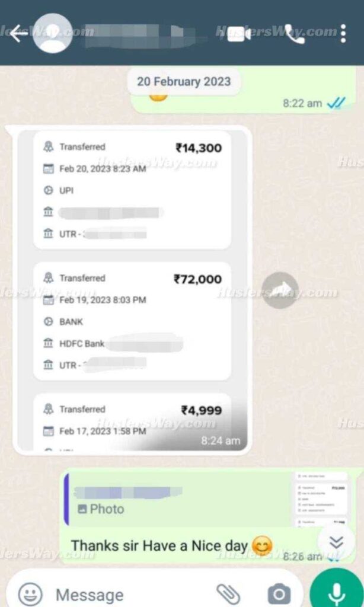
Task: Tap the back arrow in header
Action: [18, 34]
